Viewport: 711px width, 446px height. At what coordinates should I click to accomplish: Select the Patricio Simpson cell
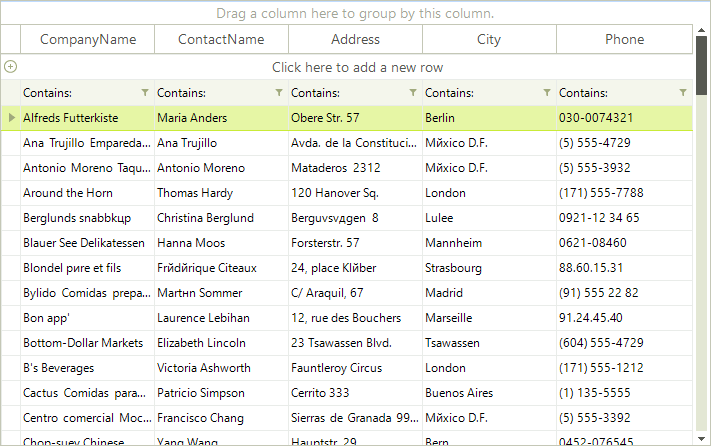coord(221,393)
